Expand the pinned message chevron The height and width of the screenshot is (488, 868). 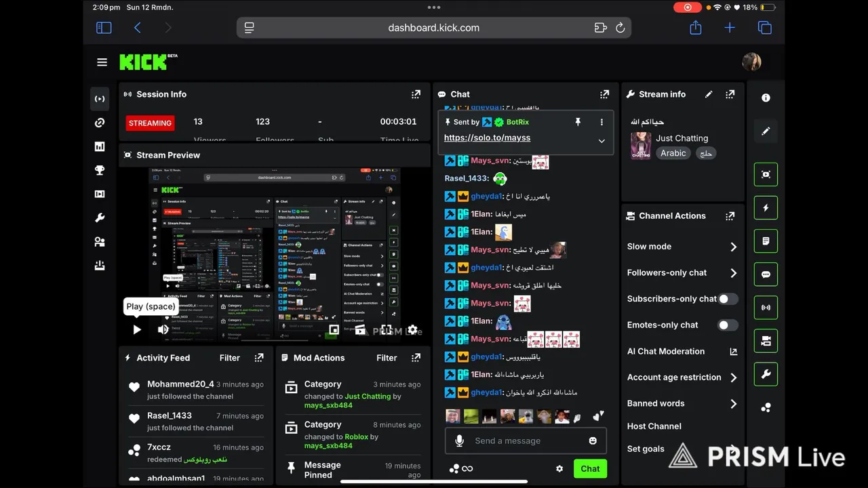tap(601, 141)
